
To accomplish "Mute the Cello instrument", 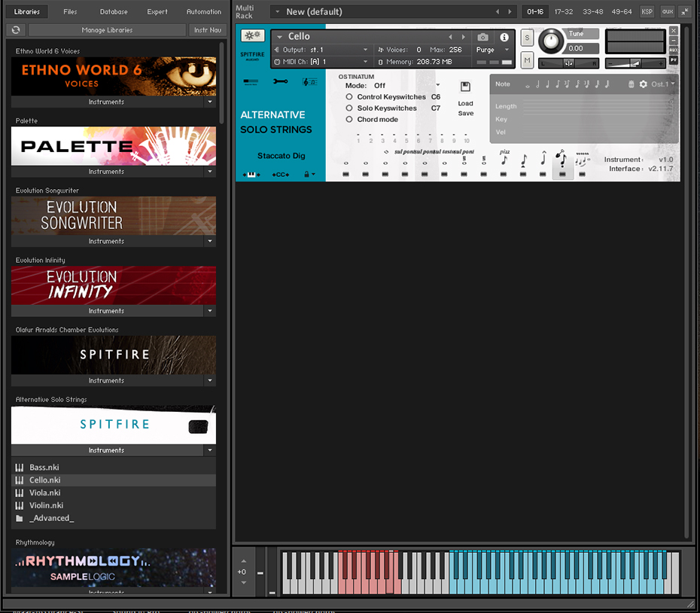I will tap(527, 60).
